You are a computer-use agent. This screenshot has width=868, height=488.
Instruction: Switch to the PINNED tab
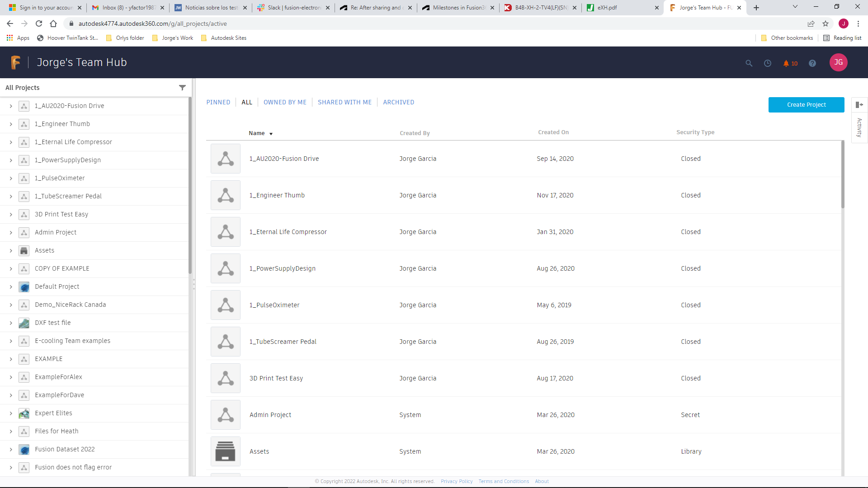[218, 102]
